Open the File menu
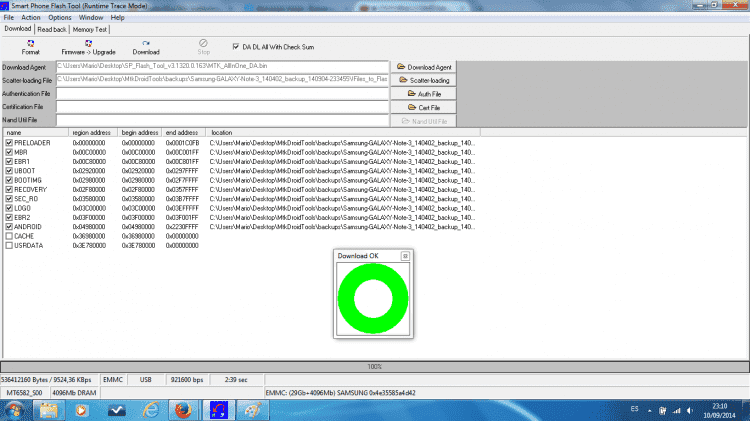Screen dimensions: 750x421 pyautogui.click(x=9, y=17)
